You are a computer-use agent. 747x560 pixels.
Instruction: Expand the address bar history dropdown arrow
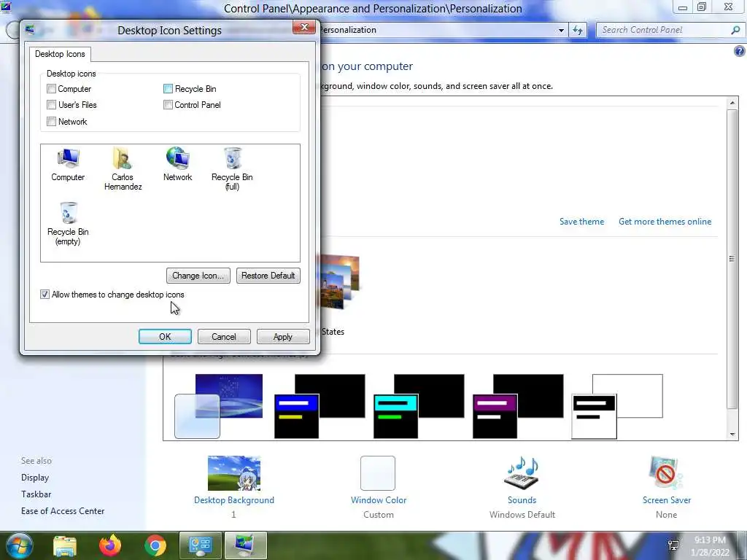point(561,30)
